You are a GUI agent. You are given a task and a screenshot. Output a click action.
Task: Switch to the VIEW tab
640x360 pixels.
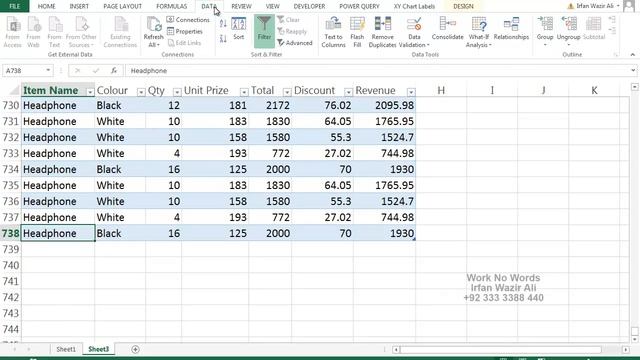[x=273, y=6]
